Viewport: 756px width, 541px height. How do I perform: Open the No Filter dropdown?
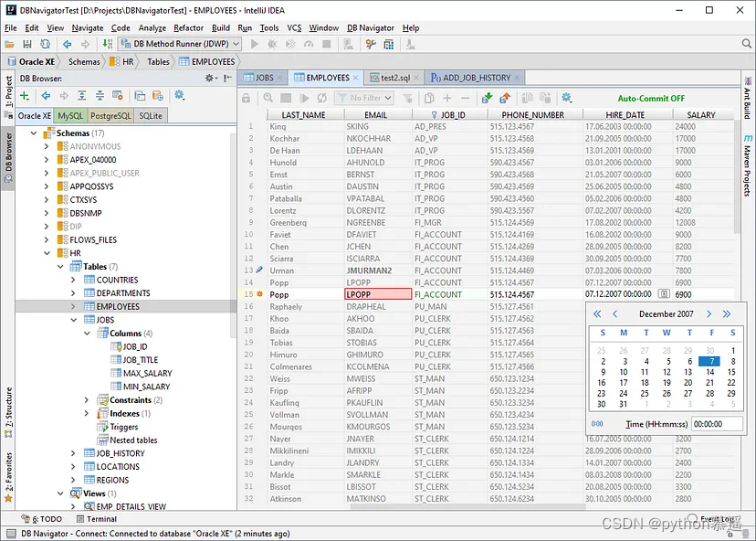click(364, 98)
